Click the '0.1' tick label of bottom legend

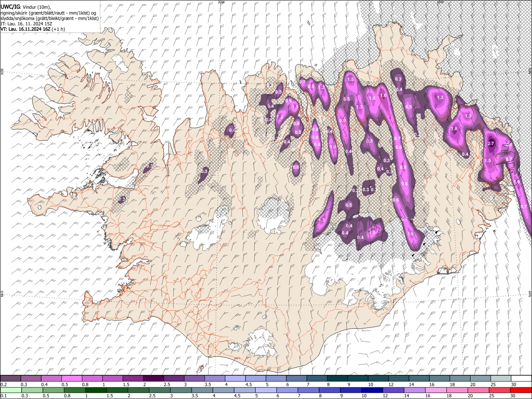tap(3, 396)
